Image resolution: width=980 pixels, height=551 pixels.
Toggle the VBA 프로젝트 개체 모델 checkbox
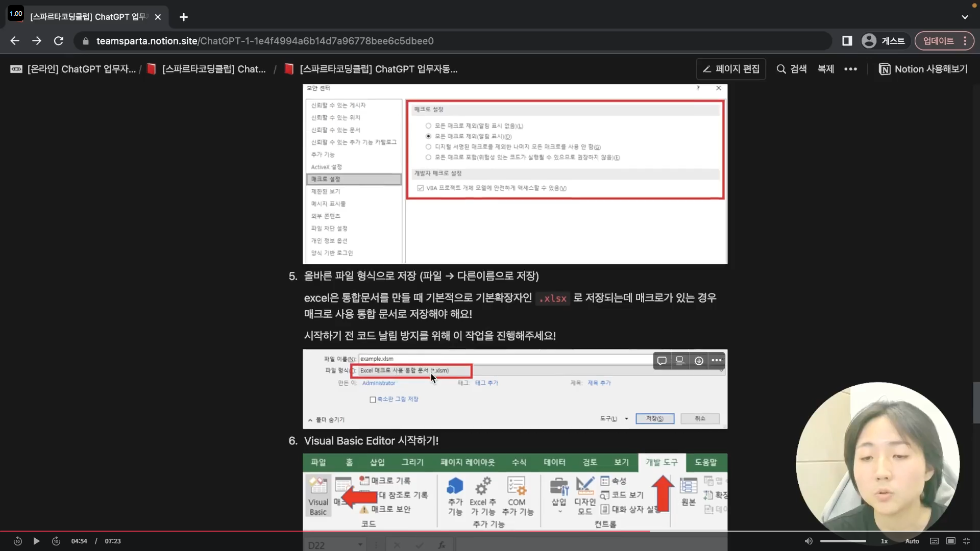[421, 188]
